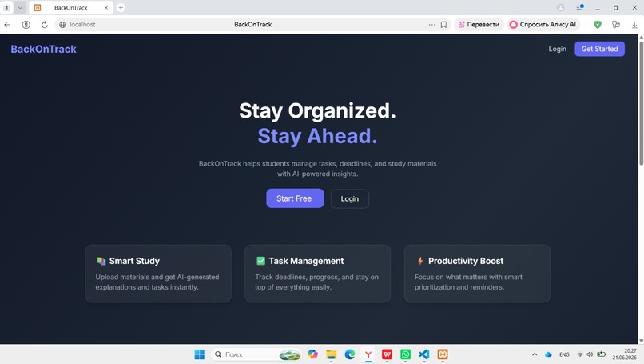Screen dimensions: 644x364
Task: Click the 'Stay Ahead.' headline
Action: [317, 136]
